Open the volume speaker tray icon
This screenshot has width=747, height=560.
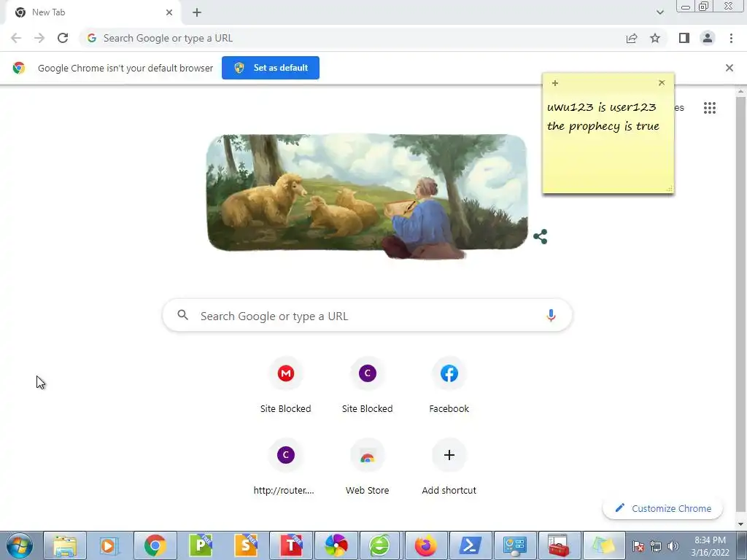673,545
